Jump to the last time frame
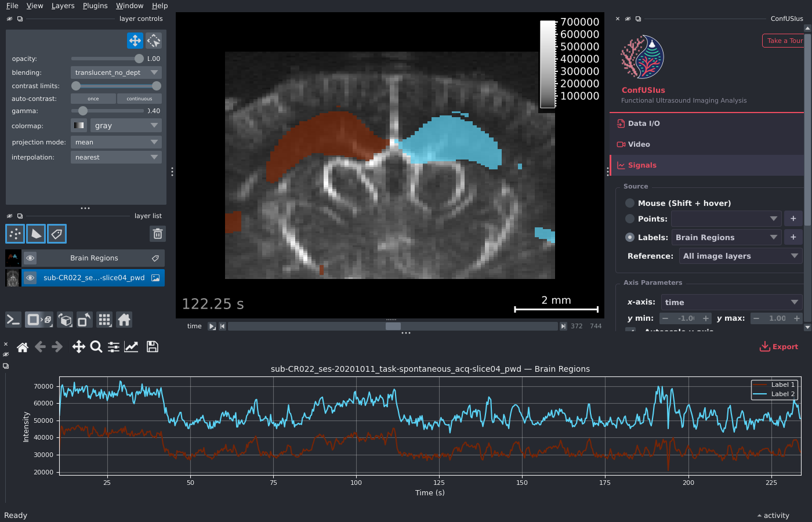This screenshot has width=812, height=522. pos(563,327)
